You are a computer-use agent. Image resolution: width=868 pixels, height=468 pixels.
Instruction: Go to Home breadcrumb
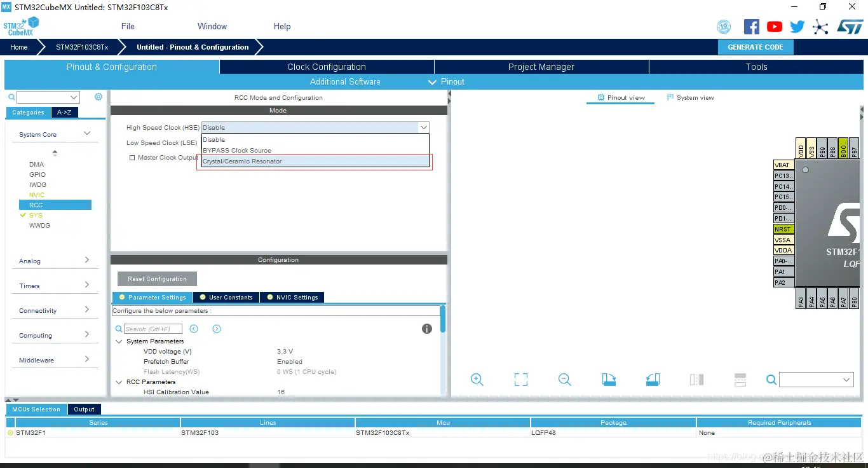(19, 47)
